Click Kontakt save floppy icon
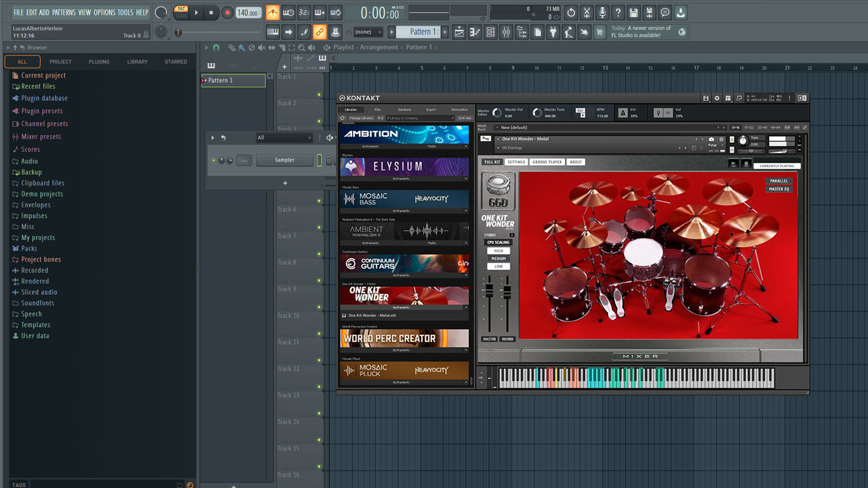 pyautogui.click(x=706, y=98)
